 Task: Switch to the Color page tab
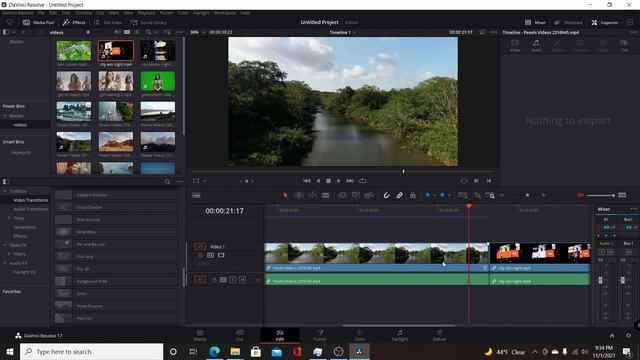coord(359,336)
